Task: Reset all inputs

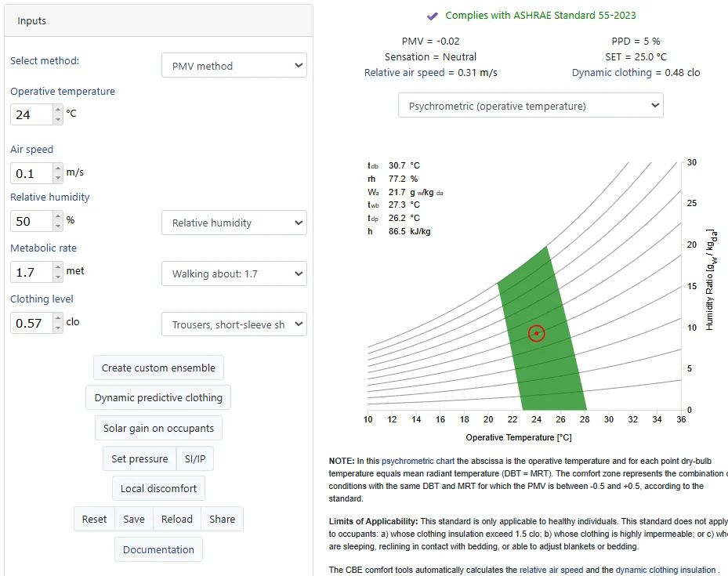Action: (x=94, y=519)
